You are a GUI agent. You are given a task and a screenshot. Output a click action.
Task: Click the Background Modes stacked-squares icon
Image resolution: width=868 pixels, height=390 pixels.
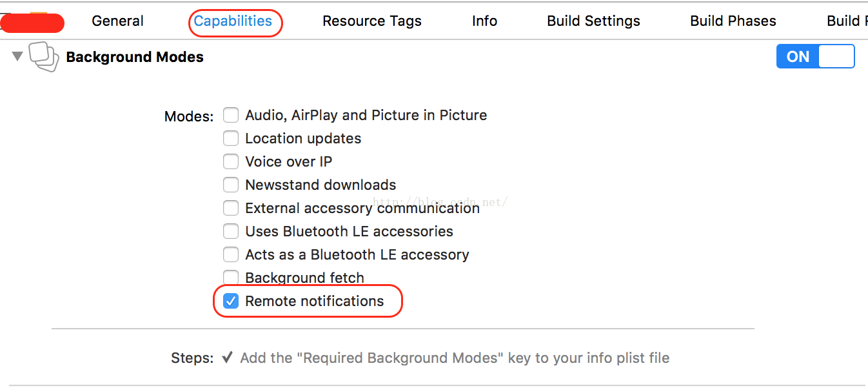pyautogui.click(x=44, y=57)
